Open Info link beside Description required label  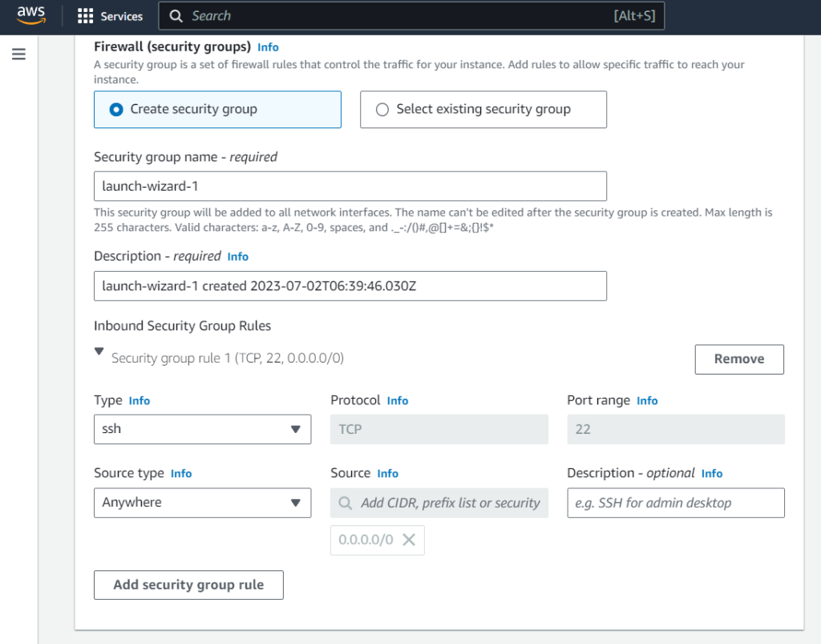click(237, 257)
